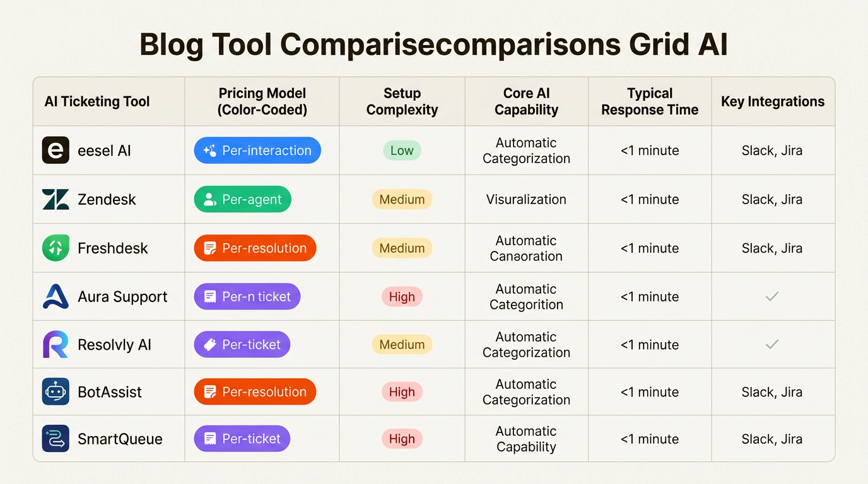
Task: Click the checkmark in Aura Support row
Action: pyautogui.click(x=771, y=297)
